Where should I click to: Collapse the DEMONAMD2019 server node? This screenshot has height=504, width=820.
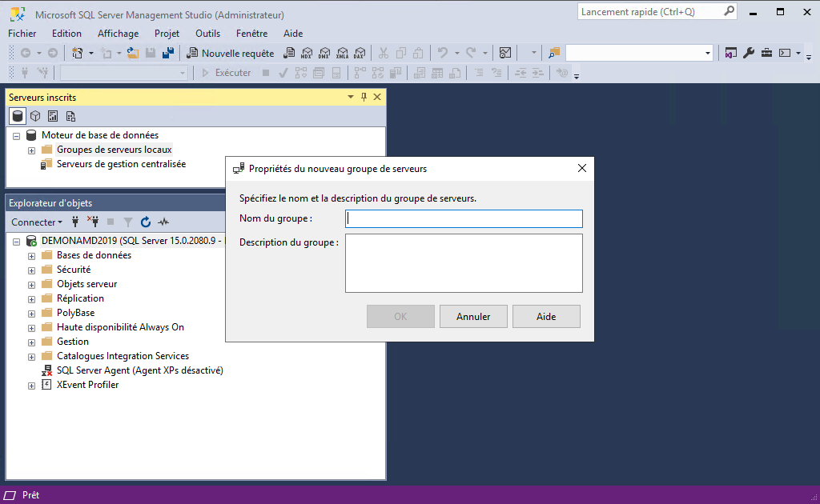pyautogui.click(x=17, y=242)
